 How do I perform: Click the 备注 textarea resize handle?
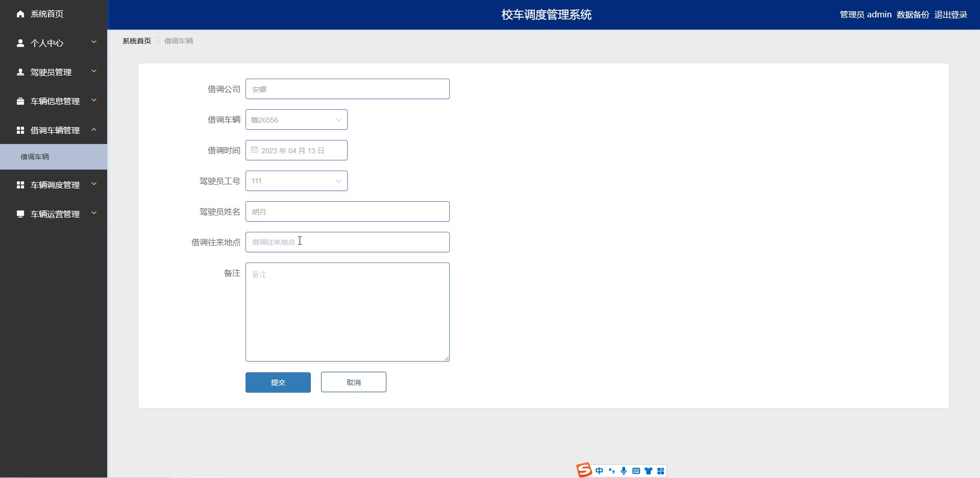447,358
